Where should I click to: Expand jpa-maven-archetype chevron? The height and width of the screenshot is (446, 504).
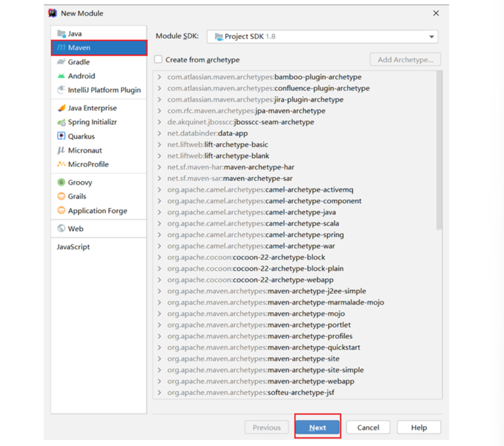[159, 111]
